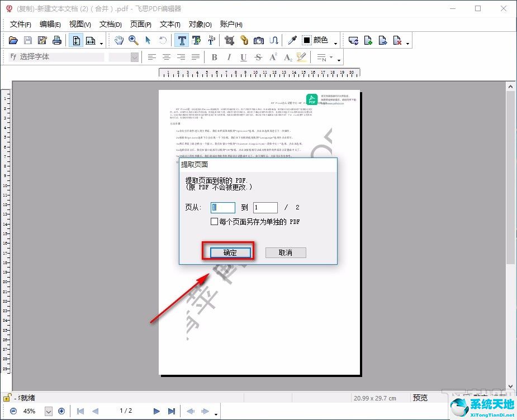Click the Print icon in toolbar
This screenshot has width=517, height=420.
coord(56,40)
